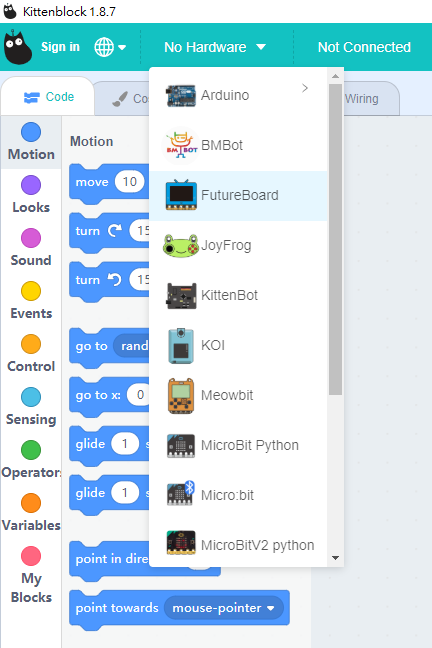Open the Sensing light-blue category circle

[31, 397]
